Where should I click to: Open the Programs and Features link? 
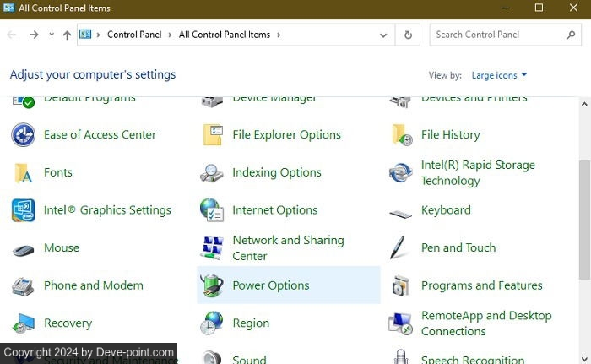point(481,285)
